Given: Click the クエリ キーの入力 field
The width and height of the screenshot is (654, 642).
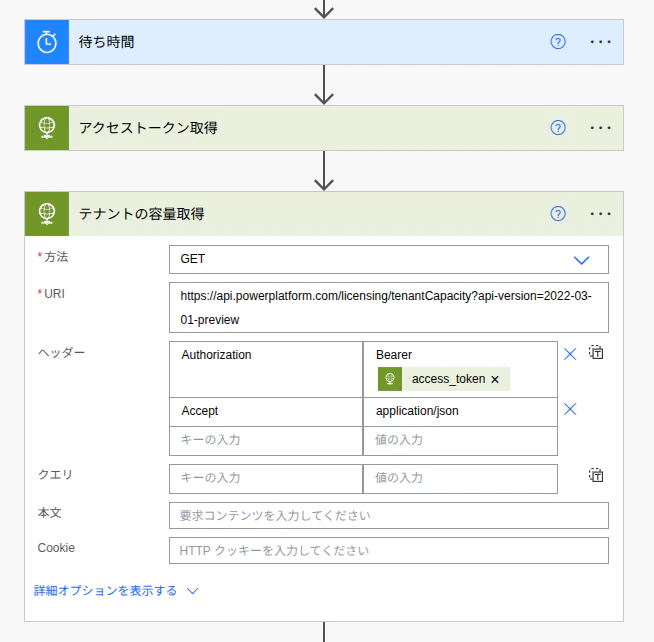Looking at the screenshot, I should point(266,478).
